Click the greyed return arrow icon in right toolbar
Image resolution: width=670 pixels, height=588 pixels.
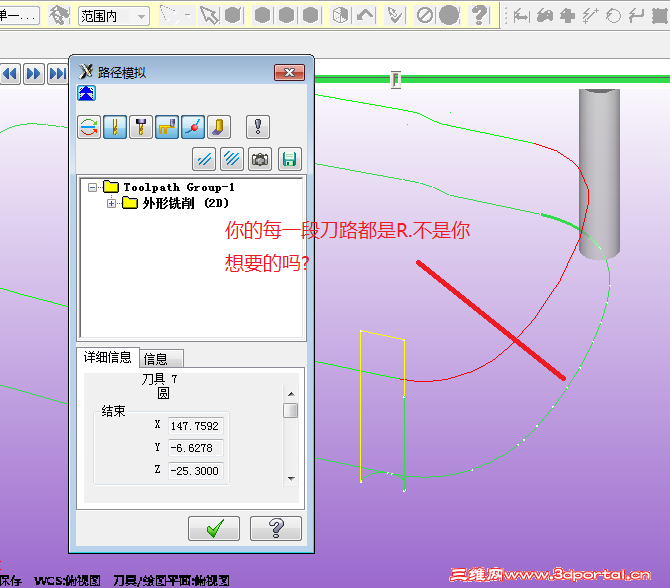coord(637,16)
